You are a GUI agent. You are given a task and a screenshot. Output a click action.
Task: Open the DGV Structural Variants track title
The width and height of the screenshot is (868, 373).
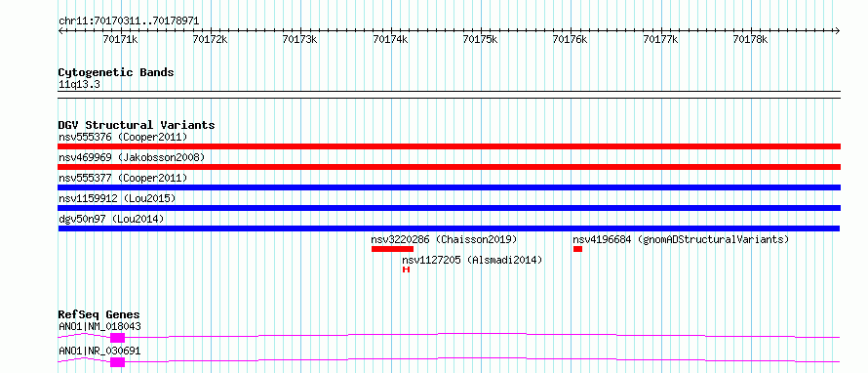(x=137, y=125)
